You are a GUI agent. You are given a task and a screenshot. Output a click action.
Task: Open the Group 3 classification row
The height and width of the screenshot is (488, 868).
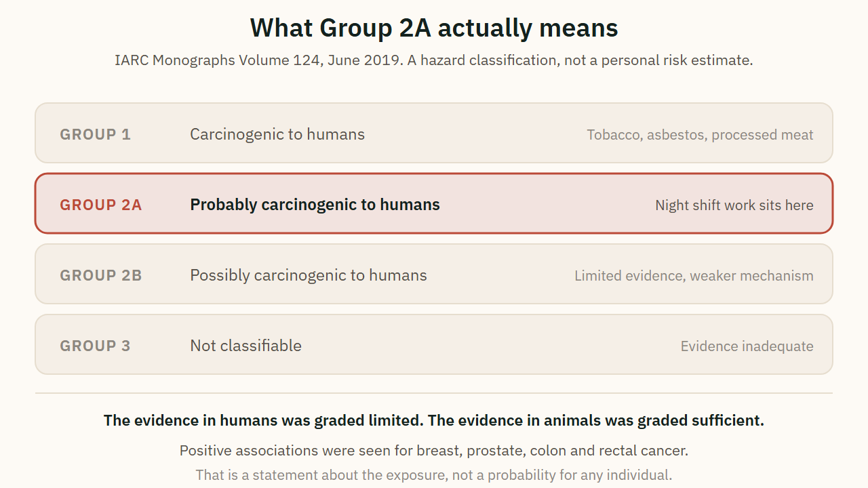(x=434, y=344)
